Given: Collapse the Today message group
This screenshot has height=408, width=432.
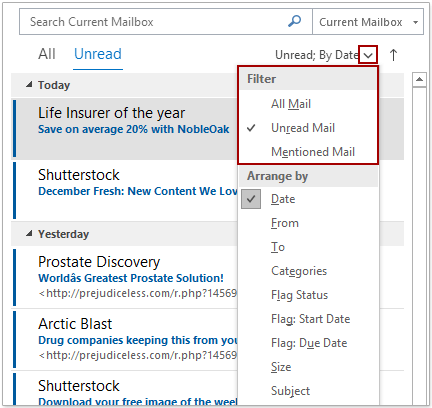Looking at the screenshot, I should click(x=29, y=85).
